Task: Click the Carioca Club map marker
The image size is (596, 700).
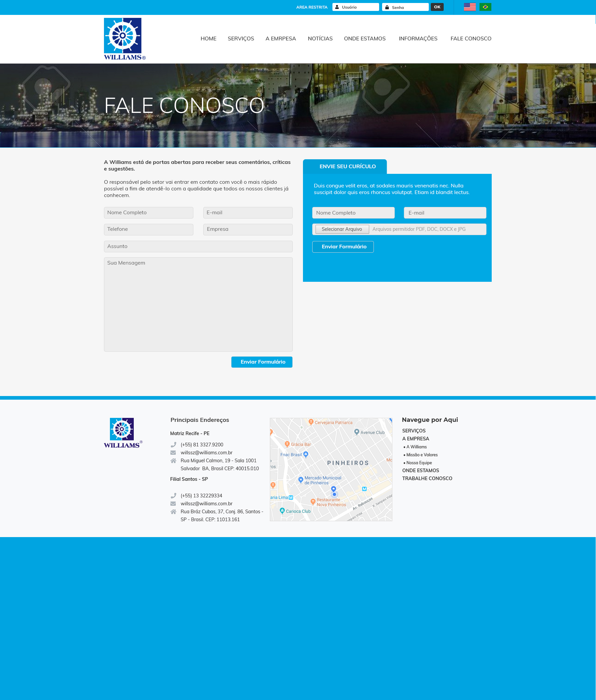Action: click(282, 511)
